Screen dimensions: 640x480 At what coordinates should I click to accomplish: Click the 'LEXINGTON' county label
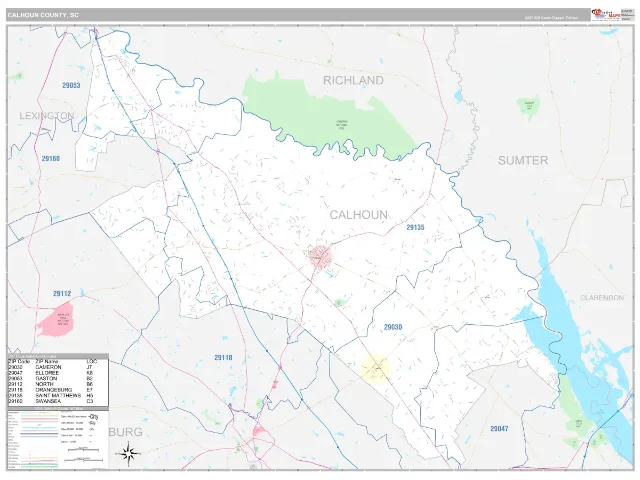47,116
